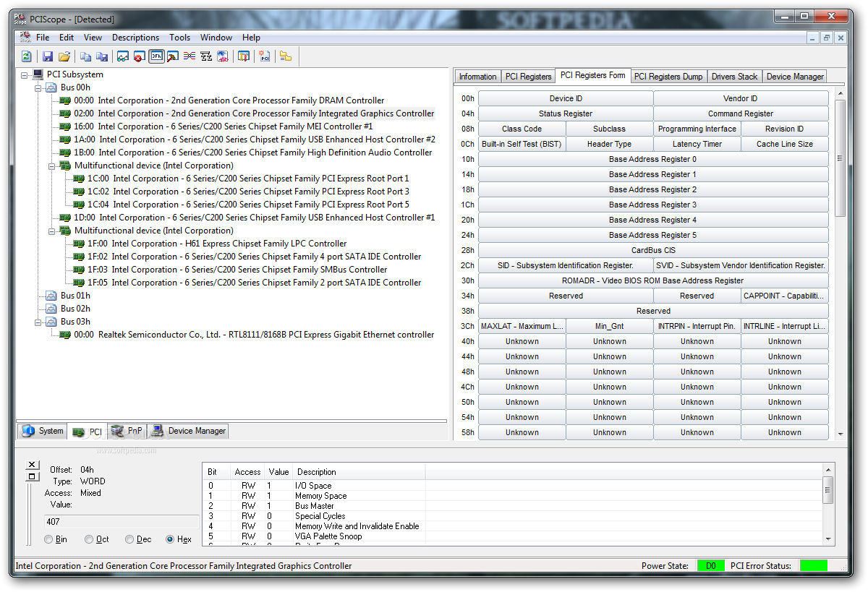Image resolution: width=868 pixels, height=592 pixels.
Task: Click the CardBus CIS register button
Action: (653, 250)
